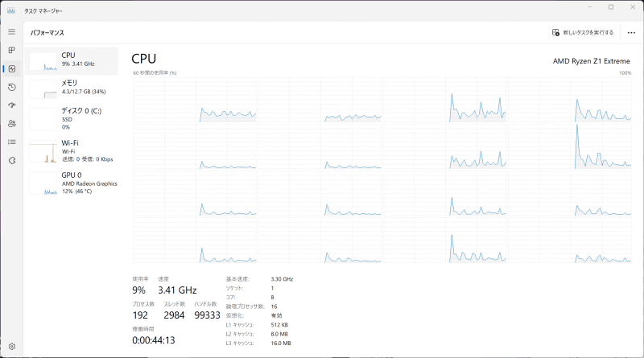Click the large CPU heading

click(144, 59)
